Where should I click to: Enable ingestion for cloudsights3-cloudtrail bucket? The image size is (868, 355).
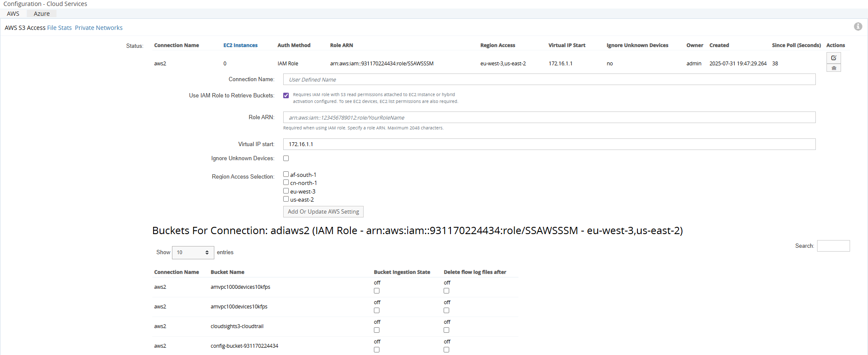(376, 330)
